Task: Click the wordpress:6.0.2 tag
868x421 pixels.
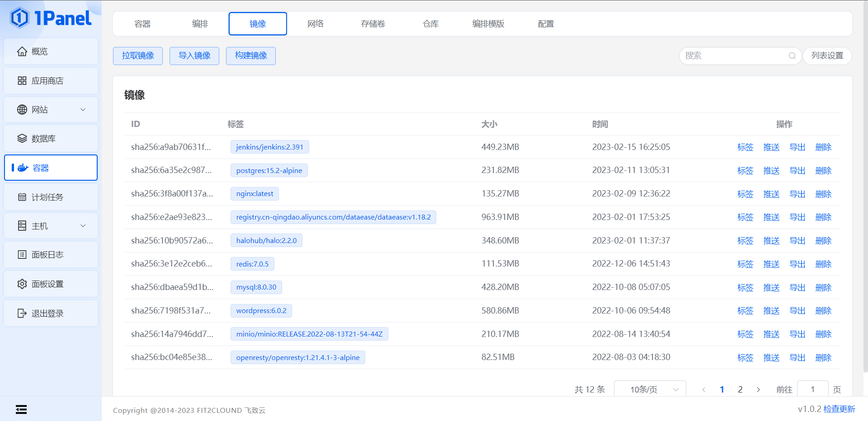Action: [261, 311]
